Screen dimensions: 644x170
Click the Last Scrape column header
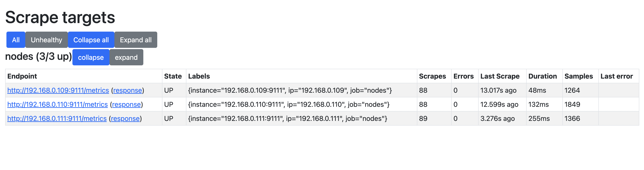(500, 76)
